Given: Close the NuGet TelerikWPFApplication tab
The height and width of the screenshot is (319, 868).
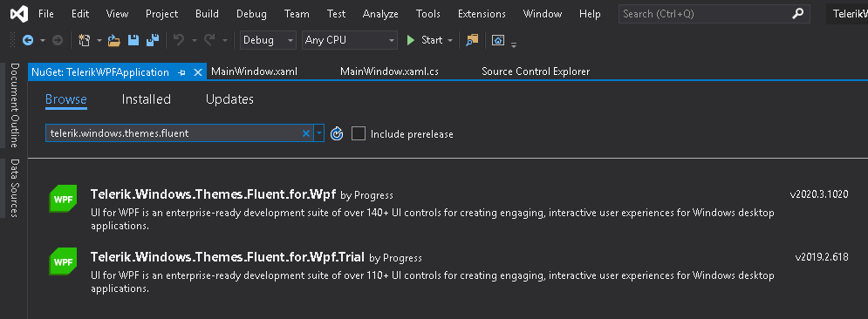Looking at the screenshot, I should click(198, 72).
